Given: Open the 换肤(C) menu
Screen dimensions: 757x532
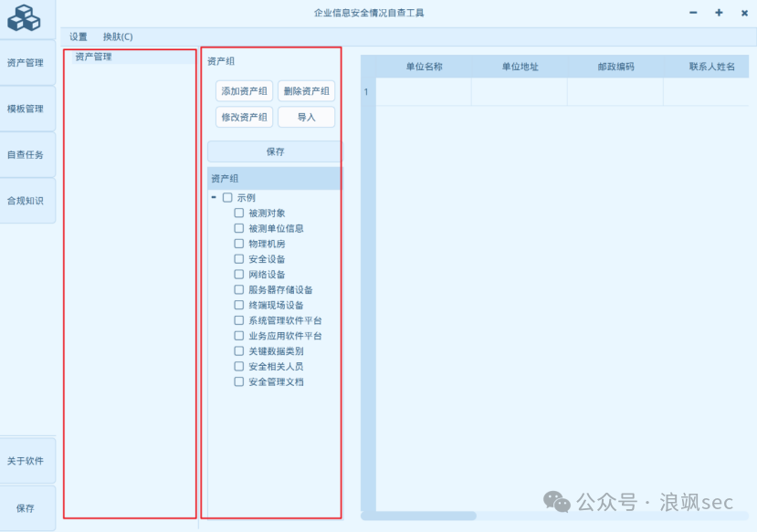Looking at the screenshot, I should pyautogui.click(x=118, y=37).
